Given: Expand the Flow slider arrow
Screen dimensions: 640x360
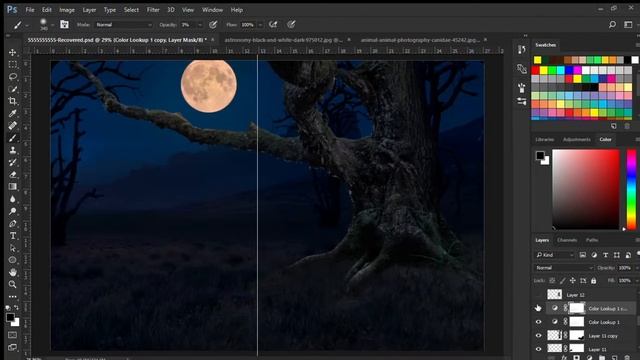Looking at the screenshot, I should pos(260,25).
